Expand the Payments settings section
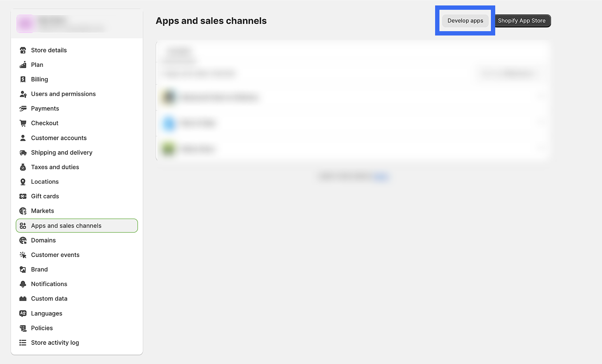This screenshot has height=364, width=602. click(x=45, y=108)
